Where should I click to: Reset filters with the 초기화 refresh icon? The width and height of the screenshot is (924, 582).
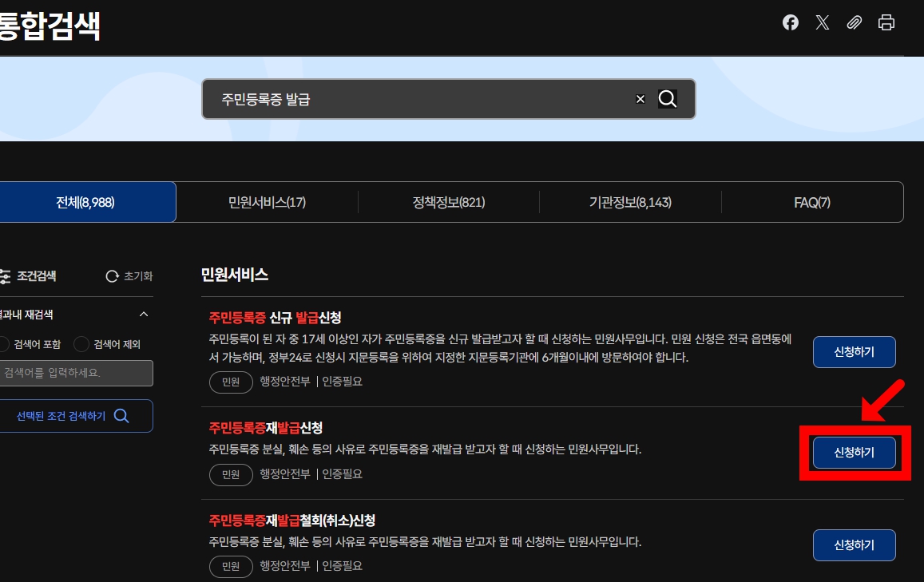tap(112, 276)
